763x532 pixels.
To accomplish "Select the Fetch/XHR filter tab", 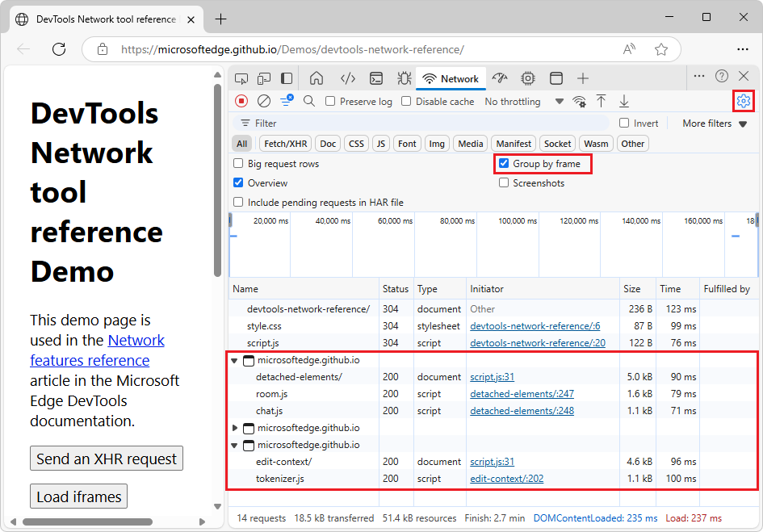I will (284, 143).
